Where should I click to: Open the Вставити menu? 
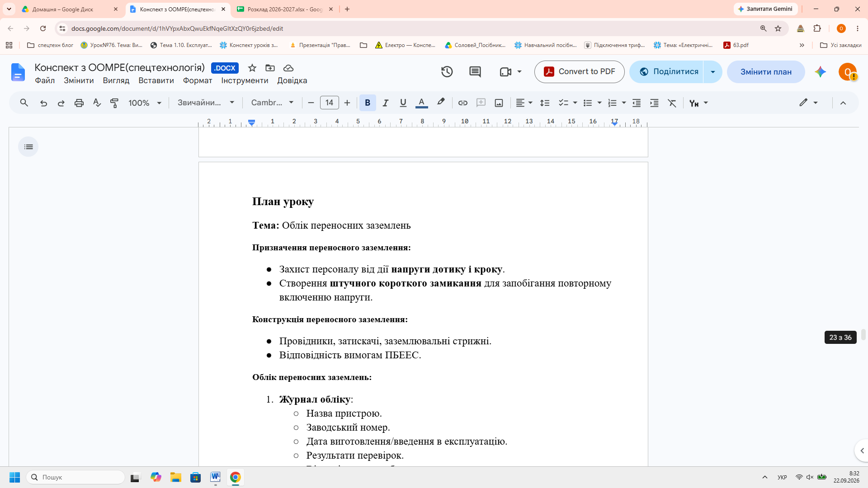coord(156,80)
